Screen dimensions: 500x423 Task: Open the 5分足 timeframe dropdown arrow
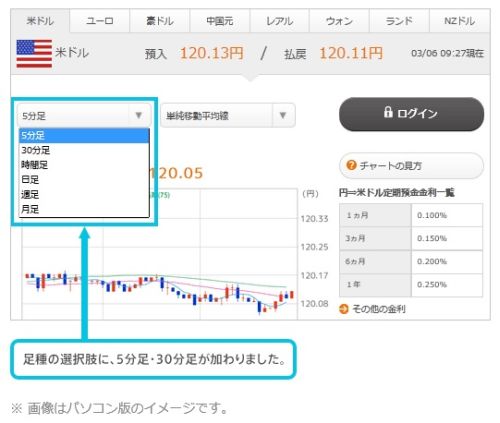point(139,115)
